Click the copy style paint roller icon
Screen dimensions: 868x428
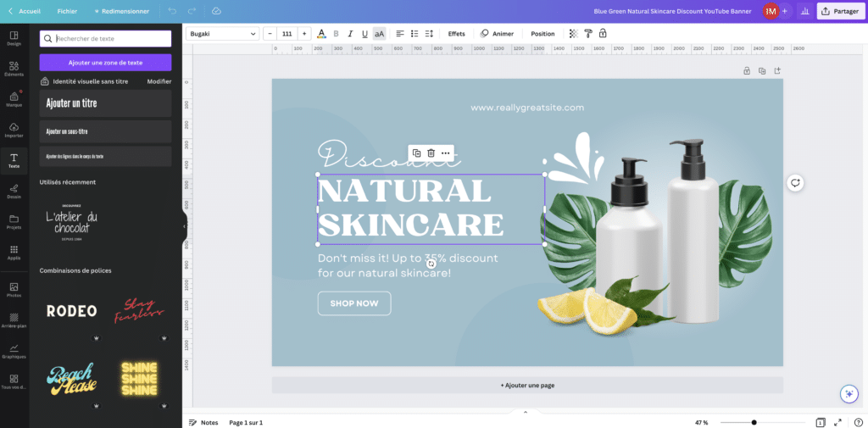coord(588,34)
